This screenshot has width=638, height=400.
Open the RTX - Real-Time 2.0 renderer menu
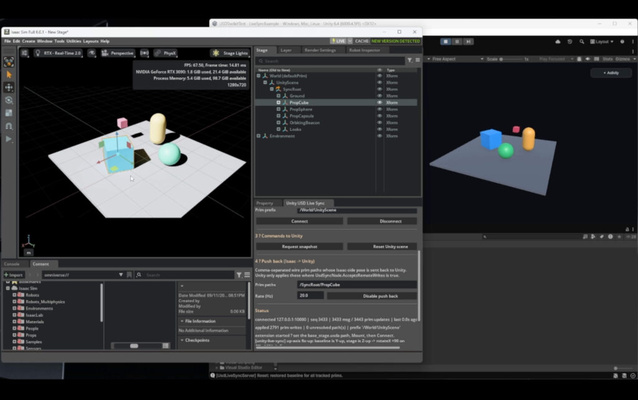[57, 53]
